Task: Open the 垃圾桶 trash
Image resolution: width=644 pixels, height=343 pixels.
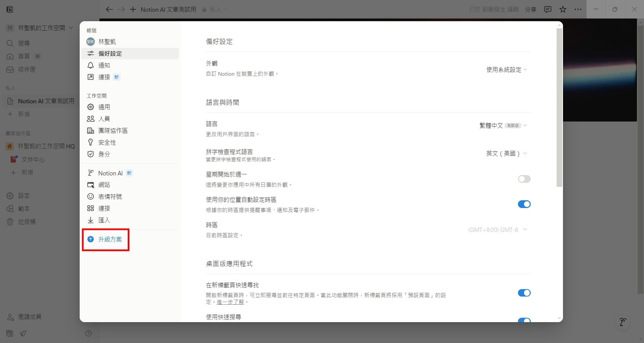Action: pos(26,221)
